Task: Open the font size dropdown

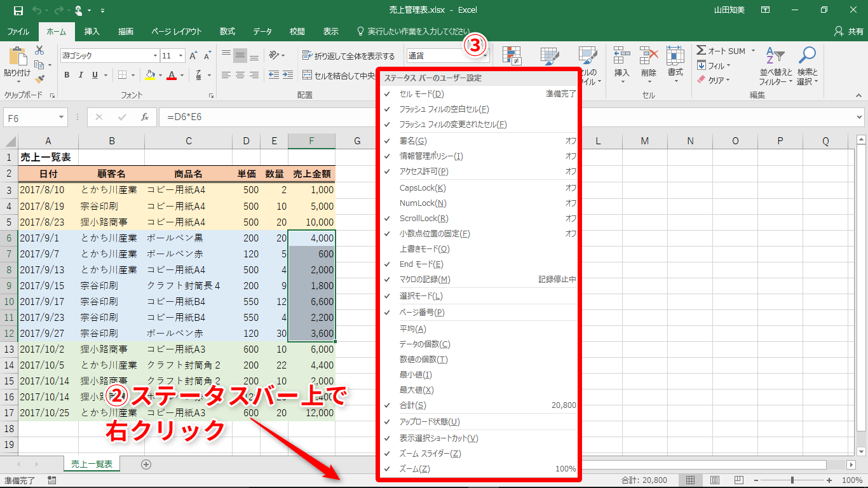Action: pyautogui.click(x=182, y=56)
